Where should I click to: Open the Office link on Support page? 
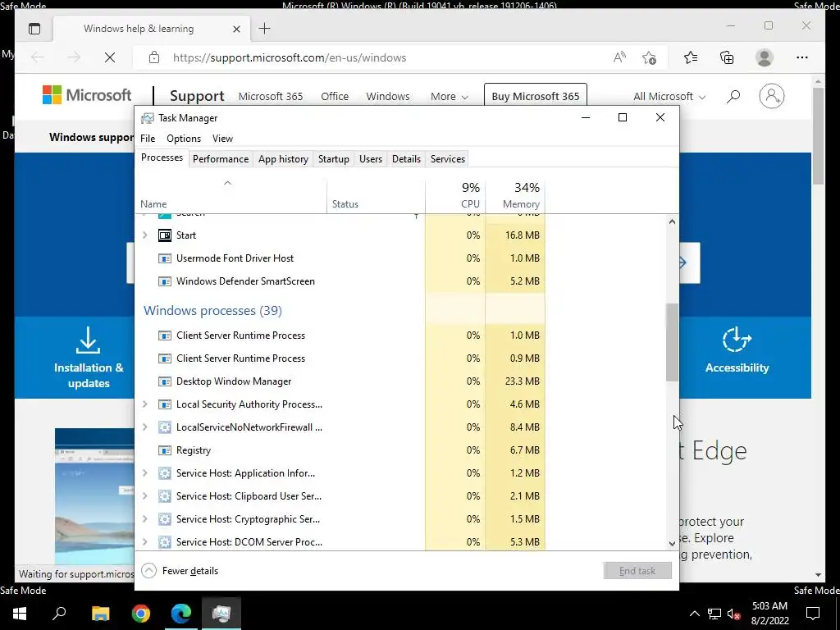tap(335, 97)
